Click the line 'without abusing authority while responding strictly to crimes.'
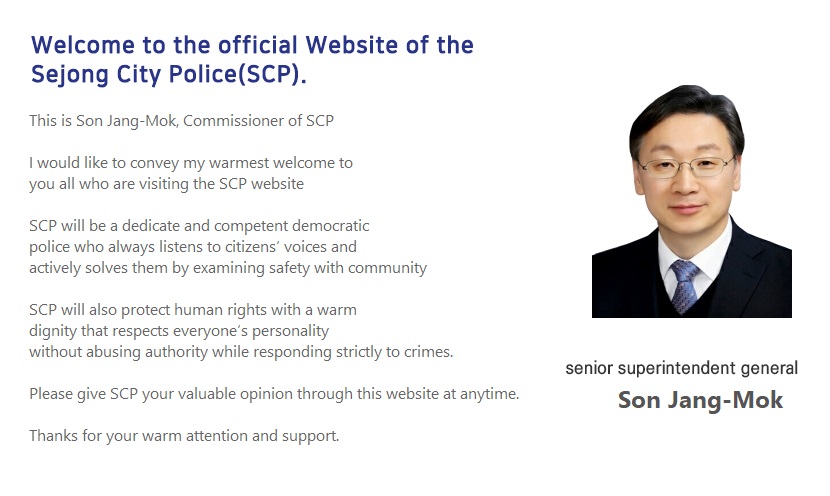830x496 pixels. [241, 351]
